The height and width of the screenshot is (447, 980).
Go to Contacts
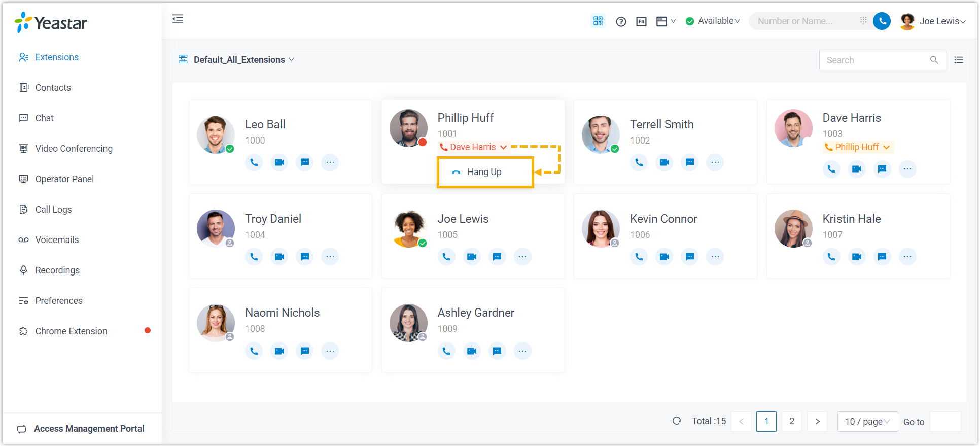(53, 88)
